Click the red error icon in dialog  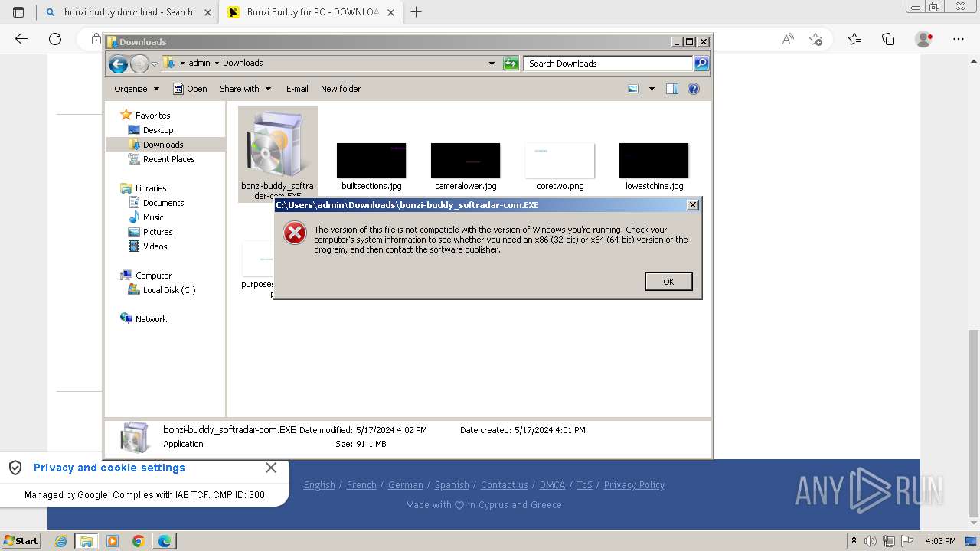tap(295, 233)
